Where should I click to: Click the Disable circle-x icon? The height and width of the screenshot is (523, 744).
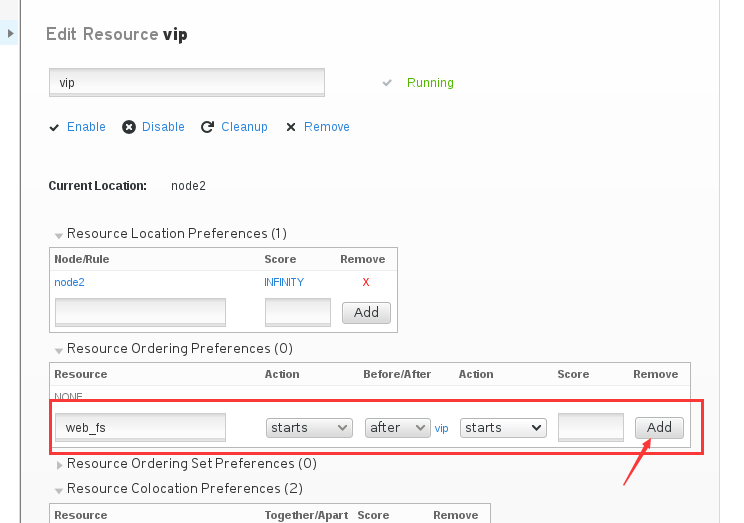click(x=129, y=127)
